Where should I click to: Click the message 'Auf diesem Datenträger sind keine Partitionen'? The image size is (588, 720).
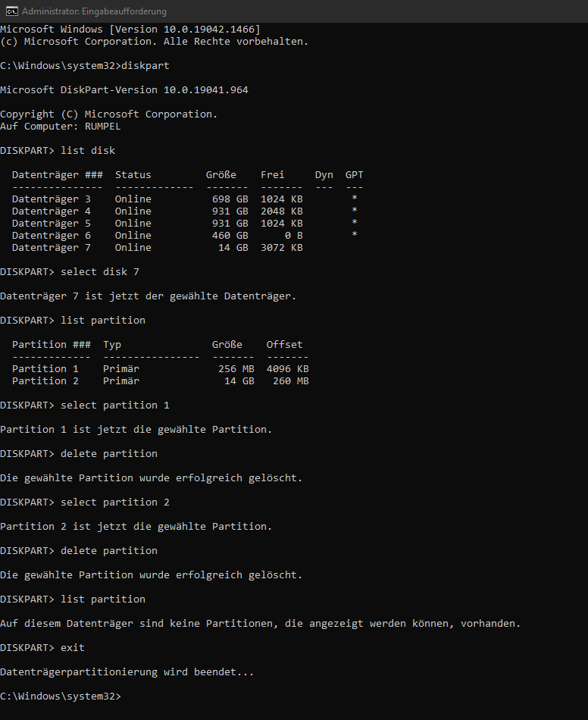(x=139, y=624)
